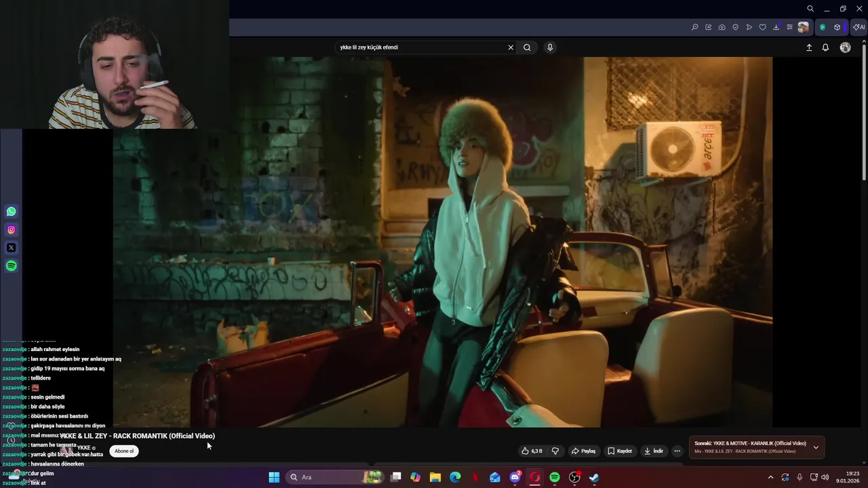Open the Windows Start menu

(274, 477)
